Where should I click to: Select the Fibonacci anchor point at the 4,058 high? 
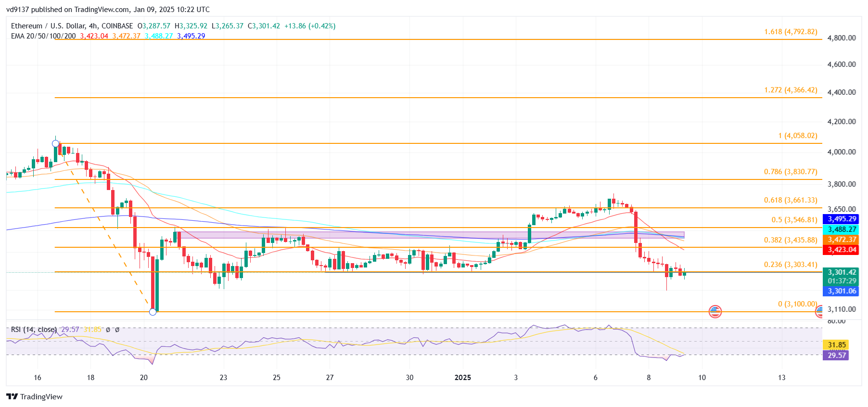coord(56,143)
